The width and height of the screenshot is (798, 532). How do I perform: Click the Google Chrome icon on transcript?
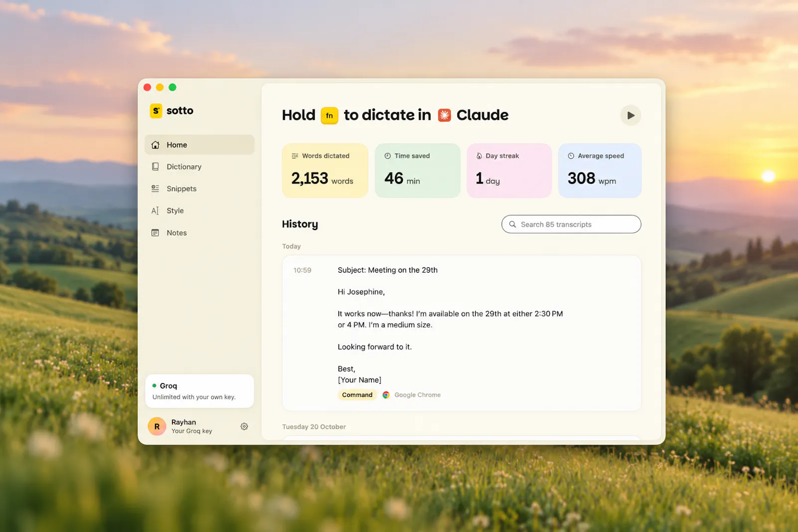(386, 395)
